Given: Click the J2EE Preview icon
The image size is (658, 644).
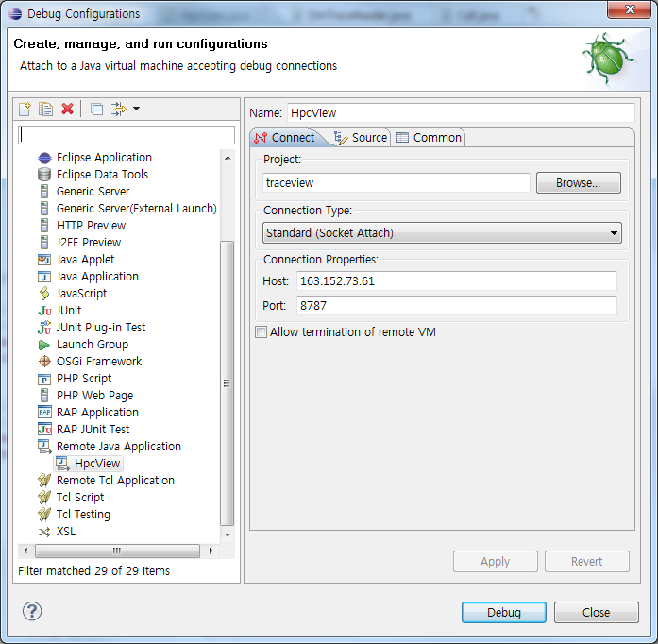Looking at the screenshot, I should pyautogui.click(x=44, y=243).
